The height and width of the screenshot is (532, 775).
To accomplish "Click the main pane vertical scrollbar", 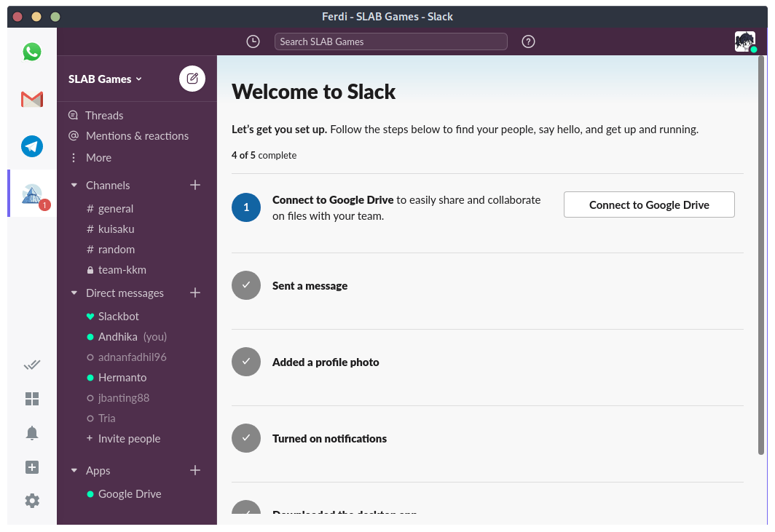I will (x=761, y=255).
